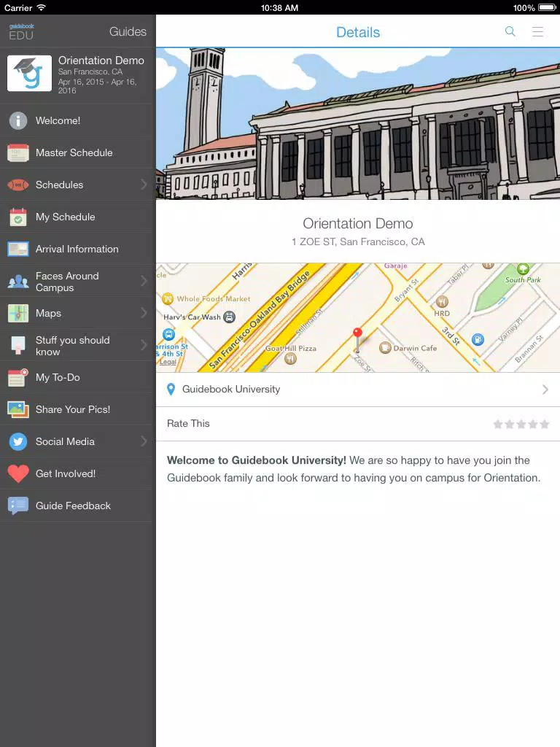
Task: Open Guidebook University row chevron
Action: point(545,390)
